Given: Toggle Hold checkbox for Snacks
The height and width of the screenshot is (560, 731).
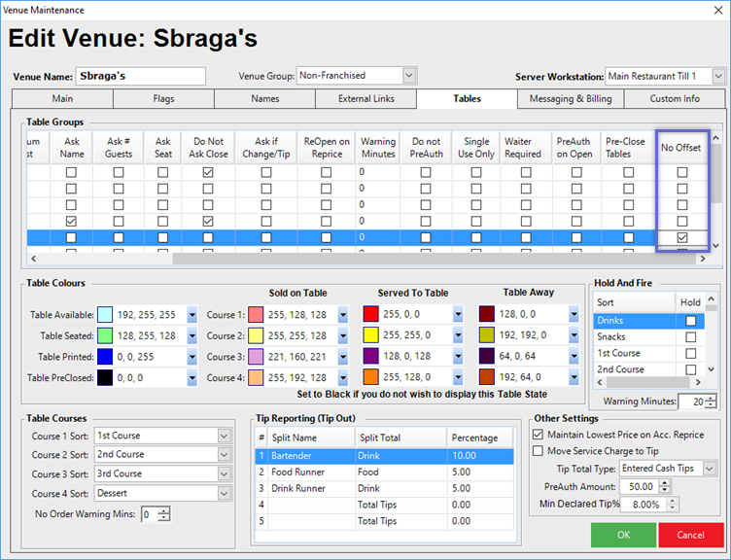Looking at the screenshot, I should [691, 337].
